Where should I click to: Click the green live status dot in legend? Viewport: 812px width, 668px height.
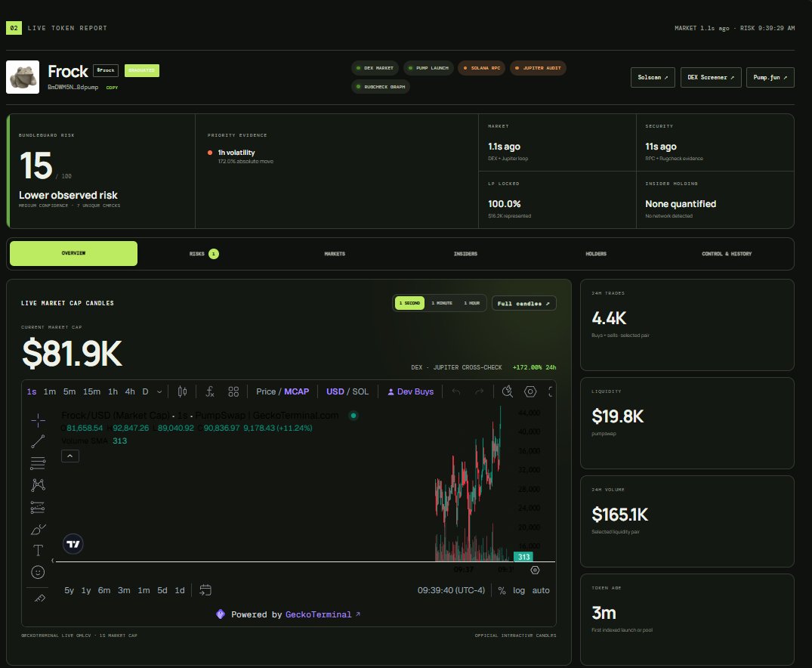tap(354, 415)
